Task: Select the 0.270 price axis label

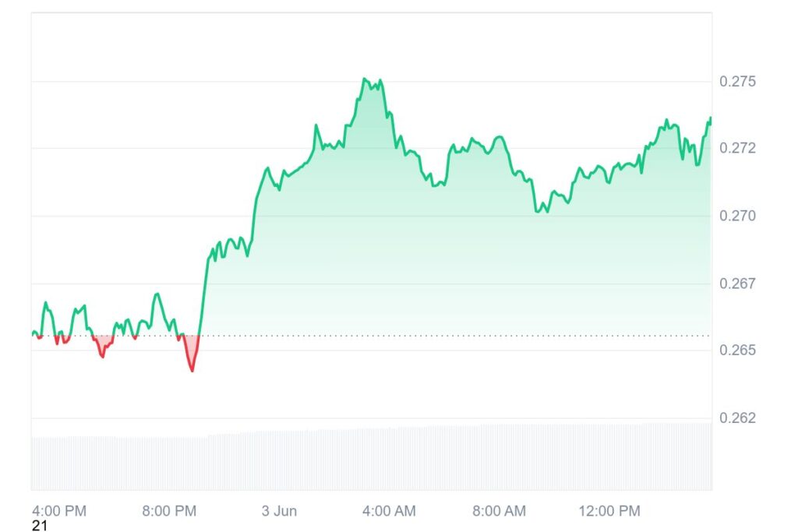Action: [736, 216]
